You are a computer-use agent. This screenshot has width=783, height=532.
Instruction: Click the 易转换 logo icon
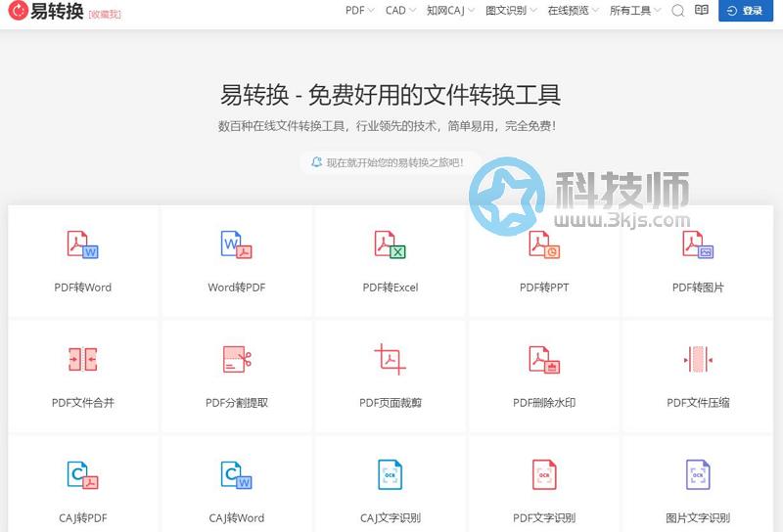[x=18, y=11]
